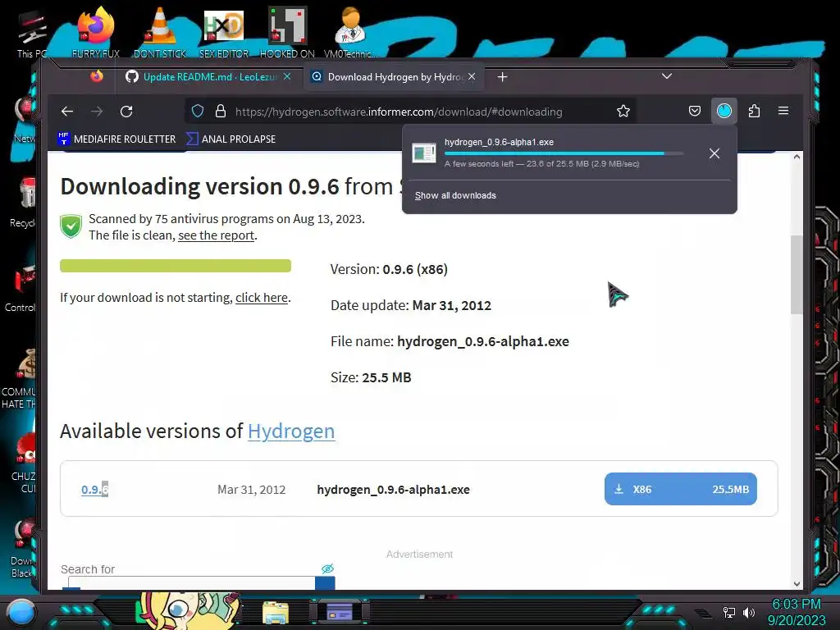Click the green antivirus shield checkmark
Viewport: 840px width, 630px height.
(x=71, y=226)
